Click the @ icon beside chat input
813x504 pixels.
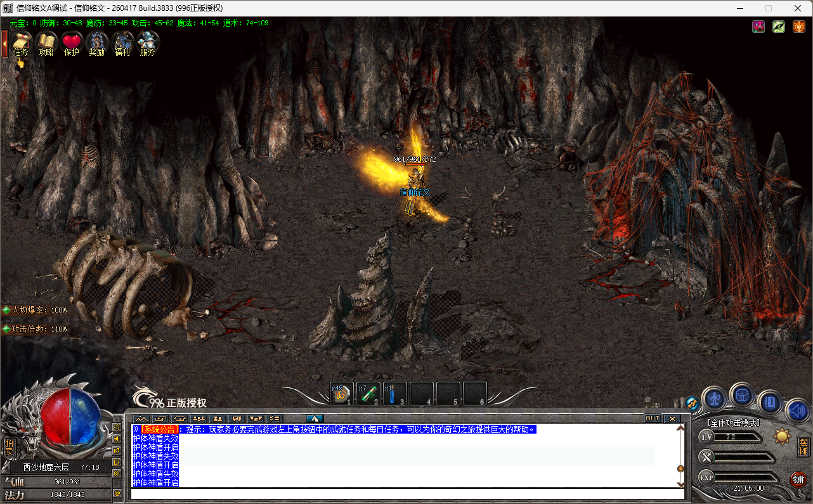(x=117, y=493)
